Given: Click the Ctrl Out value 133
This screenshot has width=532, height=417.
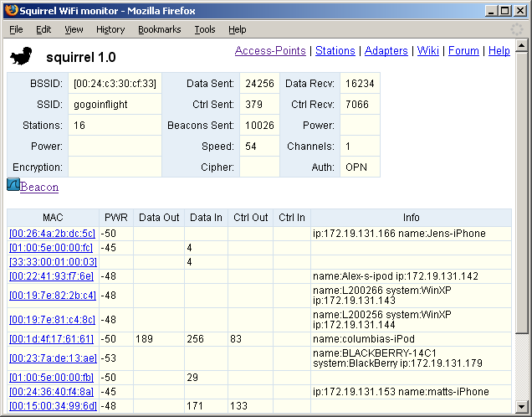Looking at the screenshot, I should pyautogui.click(x=238, y=406).
